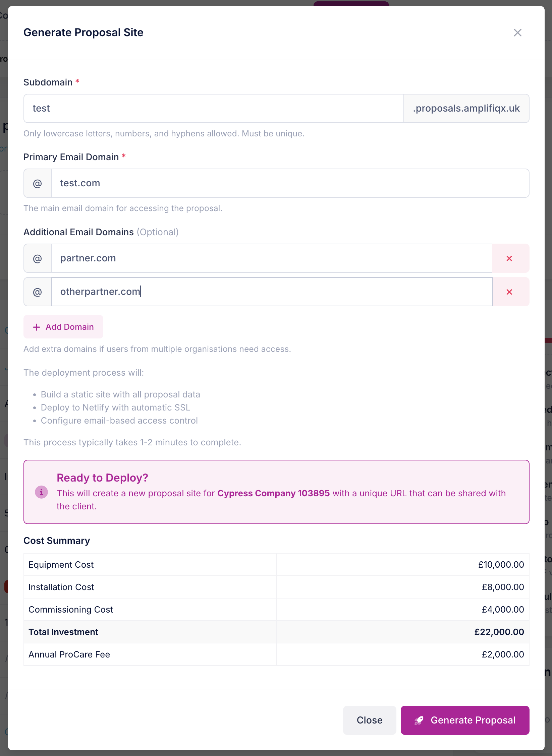The width and height of the screenshot is (552, 756).
Task: Click the Close button at dialog bottom
Action: tap(370, 720)
